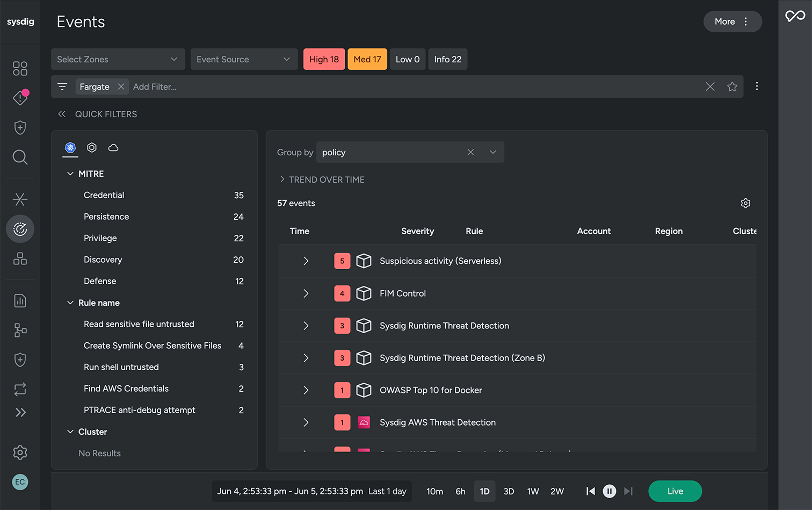
Task: Select the cloud quick filter icon
Action: tap(113, 147)
